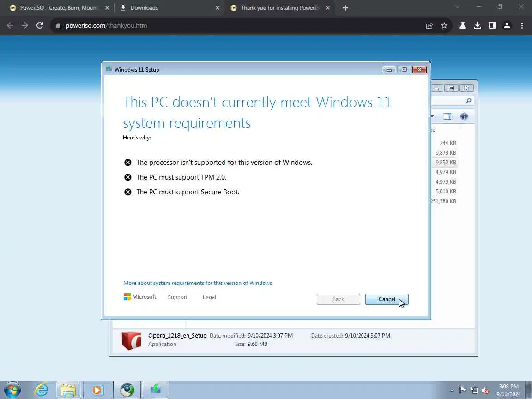The image size is (532, 399).
Task: Go back in browser history
Action: (10, 25)
